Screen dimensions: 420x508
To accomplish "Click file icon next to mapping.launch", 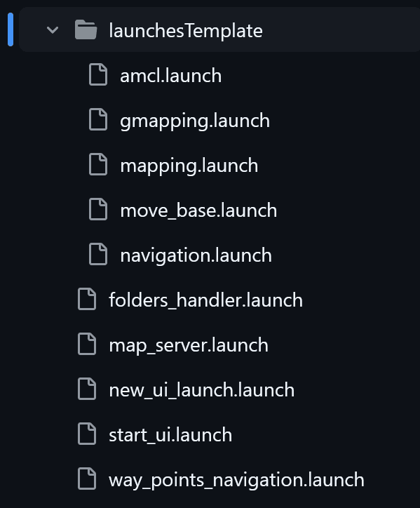I will click(98, 164).
